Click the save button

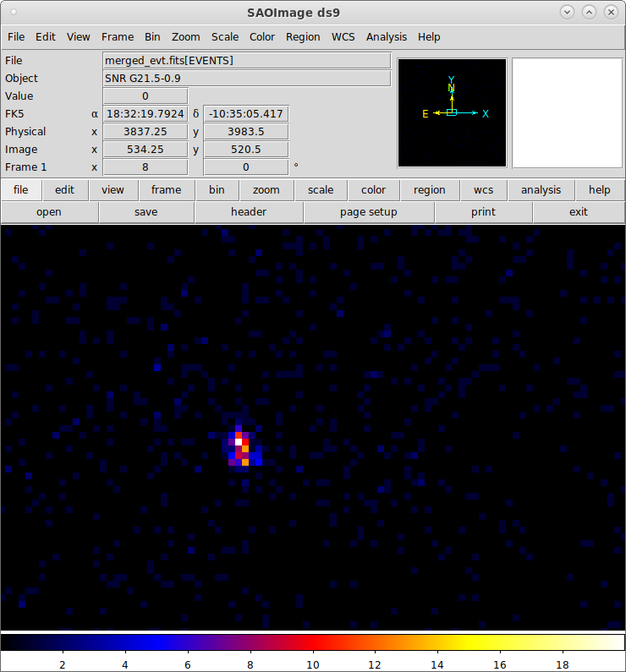tap(146, 212)
